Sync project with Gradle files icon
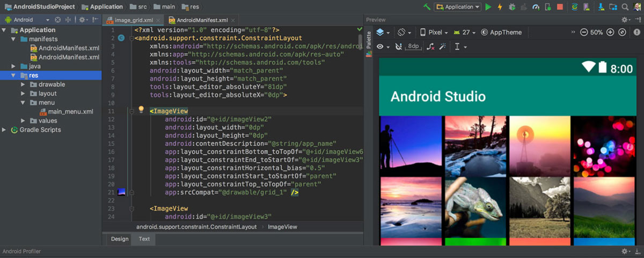Screen dimensions: 644x258 pyautogui.click(x=574, y=7)
